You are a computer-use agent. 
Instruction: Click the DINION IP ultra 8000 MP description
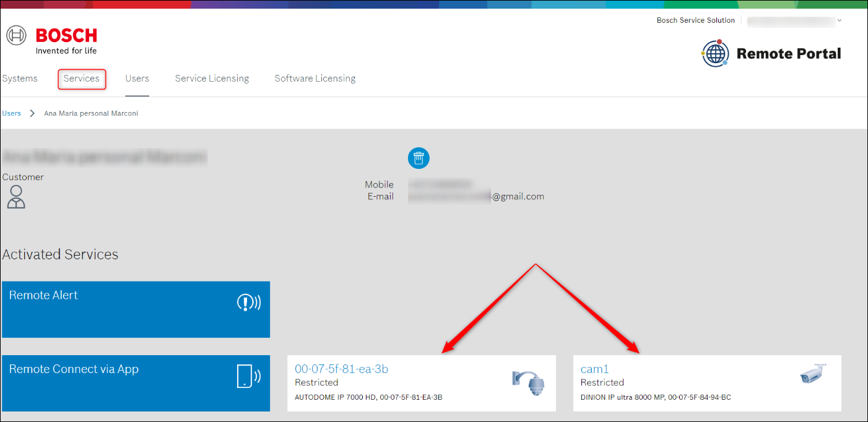656,397
